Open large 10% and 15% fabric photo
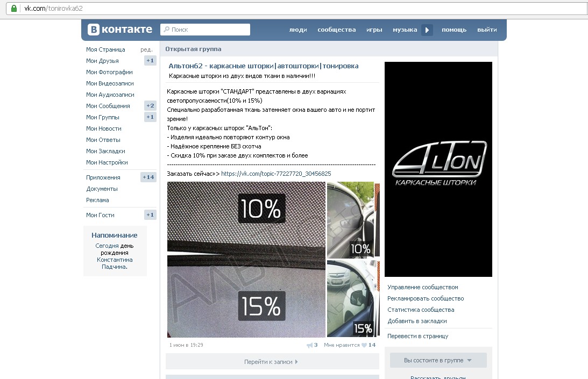Viewport: 588px width, 379px height. tap(246, 260)
